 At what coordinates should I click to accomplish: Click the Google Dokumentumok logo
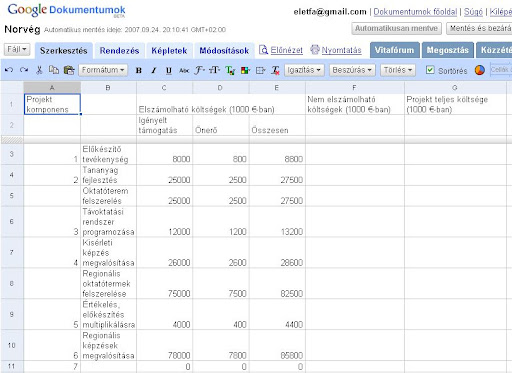tap(66, 10)
